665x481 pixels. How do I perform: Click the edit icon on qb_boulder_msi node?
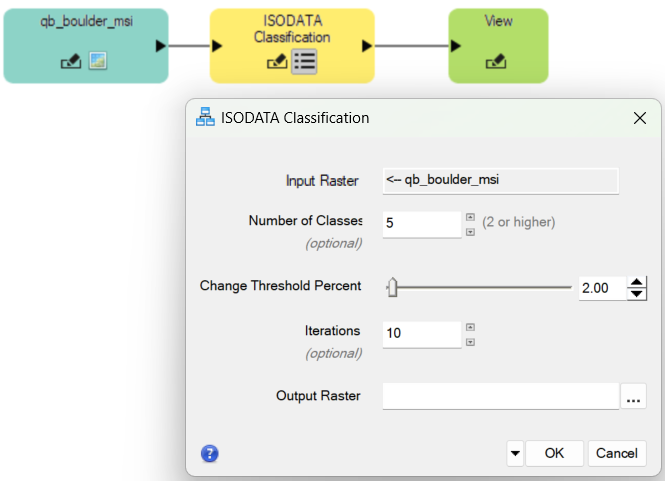click(70, 62)
